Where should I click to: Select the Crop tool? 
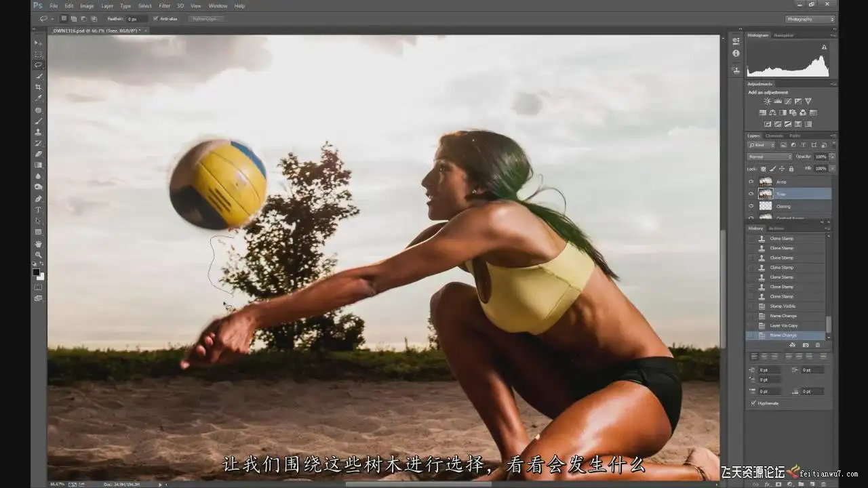click(x=39, y=87)
